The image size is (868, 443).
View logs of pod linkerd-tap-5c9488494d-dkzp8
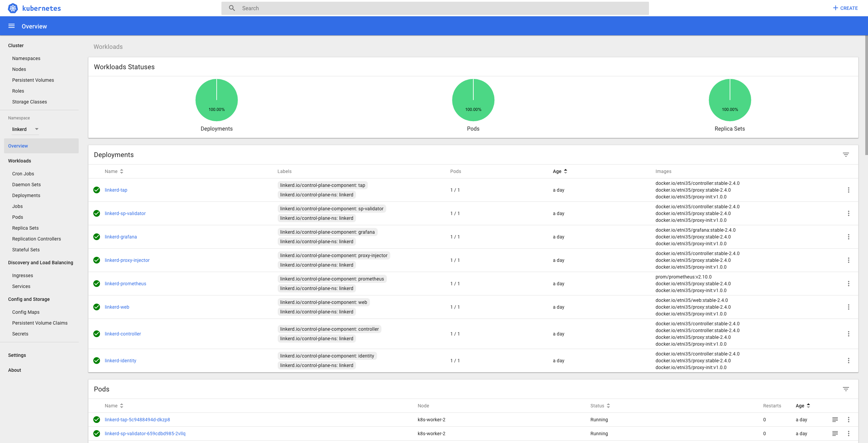[835, 420]
